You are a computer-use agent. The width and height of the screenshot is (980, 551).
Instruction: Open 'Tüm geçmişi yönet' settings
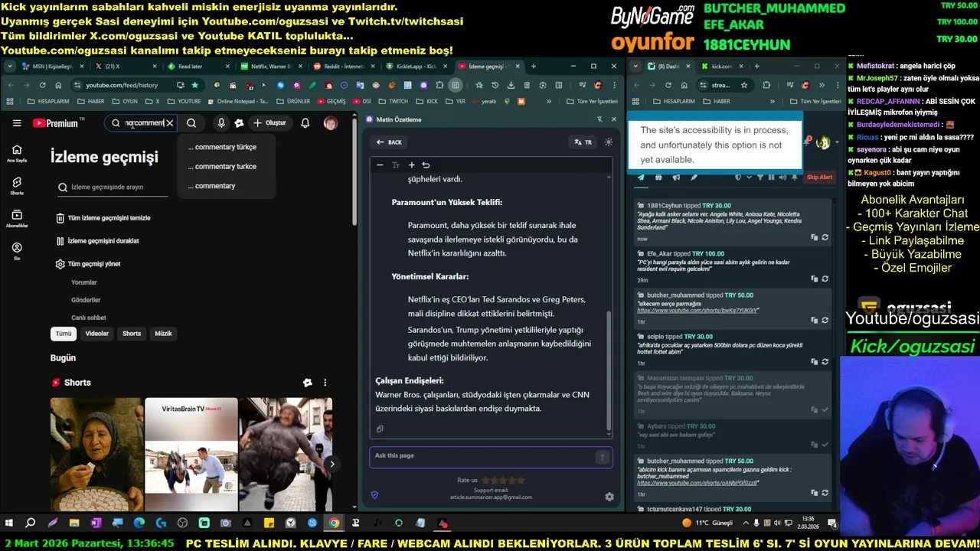pyautogui.click(x=88, y=264)
